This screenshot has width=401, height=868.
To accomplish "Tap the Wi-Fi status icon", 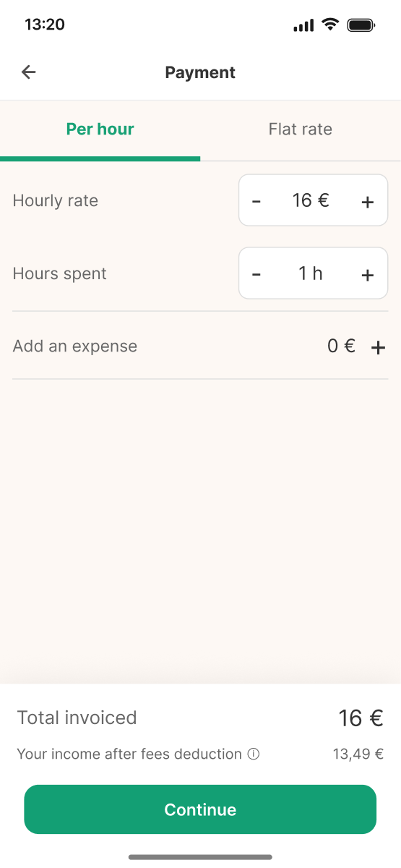I will tap(330, 25).
